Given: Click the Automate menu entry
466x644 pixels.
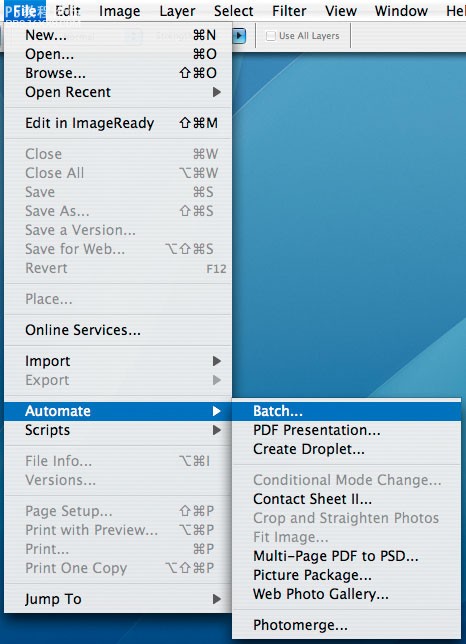Looking at the screenshot, I should pos(118,411).
